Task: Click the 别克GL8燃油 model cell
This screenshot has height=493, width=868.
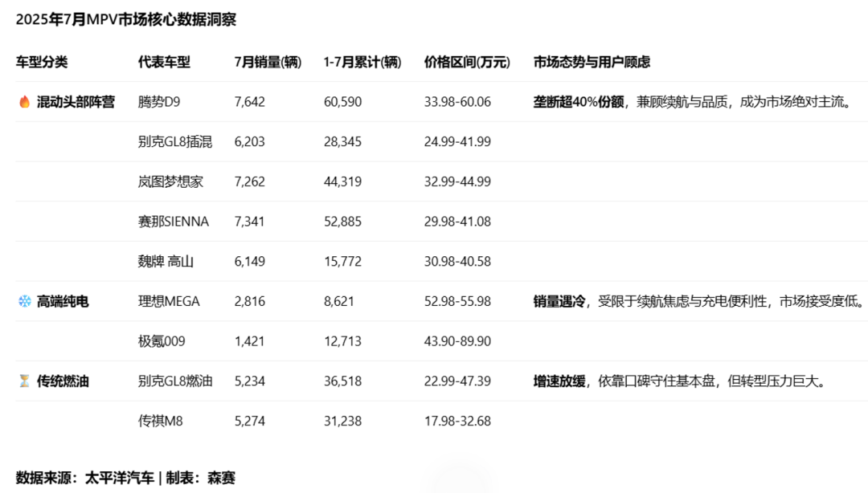Action: [175, 381]
